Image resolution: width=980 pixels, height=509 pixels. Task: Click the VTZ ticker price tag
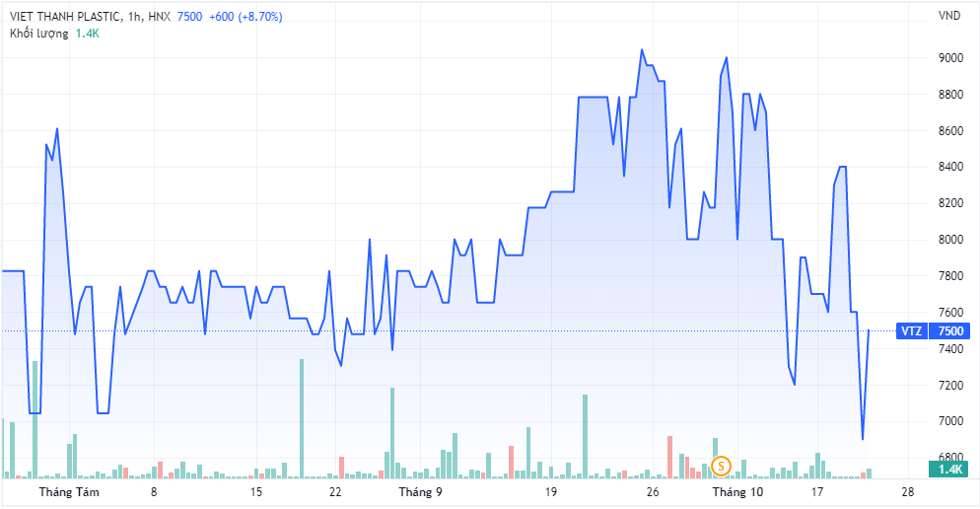[911, 330]
